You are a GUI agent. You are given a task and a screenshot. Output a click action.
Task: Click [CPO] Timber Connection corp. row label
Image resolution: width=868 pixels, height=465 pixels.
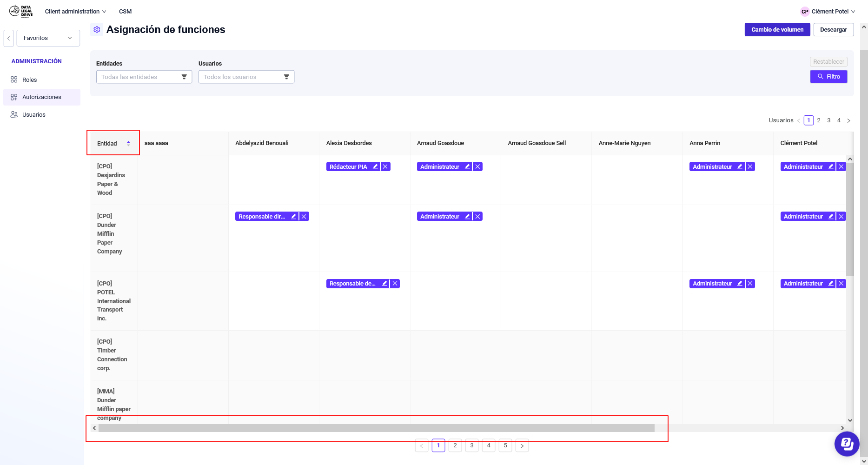[112, 355]
